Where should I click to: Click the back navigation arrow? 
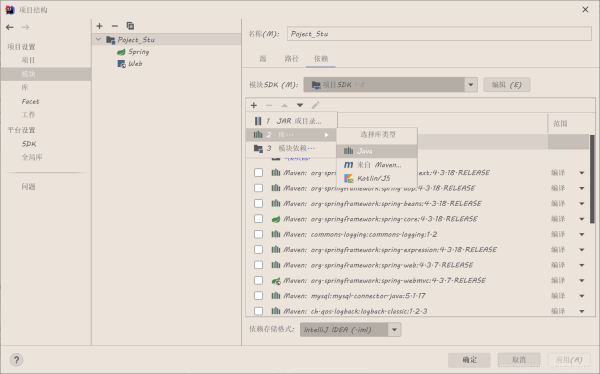(x=10, y=27)
